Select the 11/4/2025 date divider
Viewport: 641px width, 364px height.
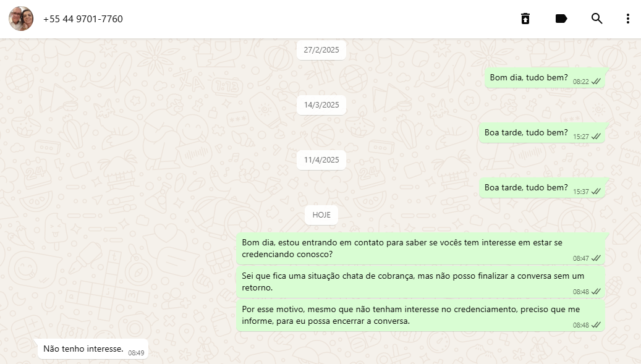[x=321, y=159]
